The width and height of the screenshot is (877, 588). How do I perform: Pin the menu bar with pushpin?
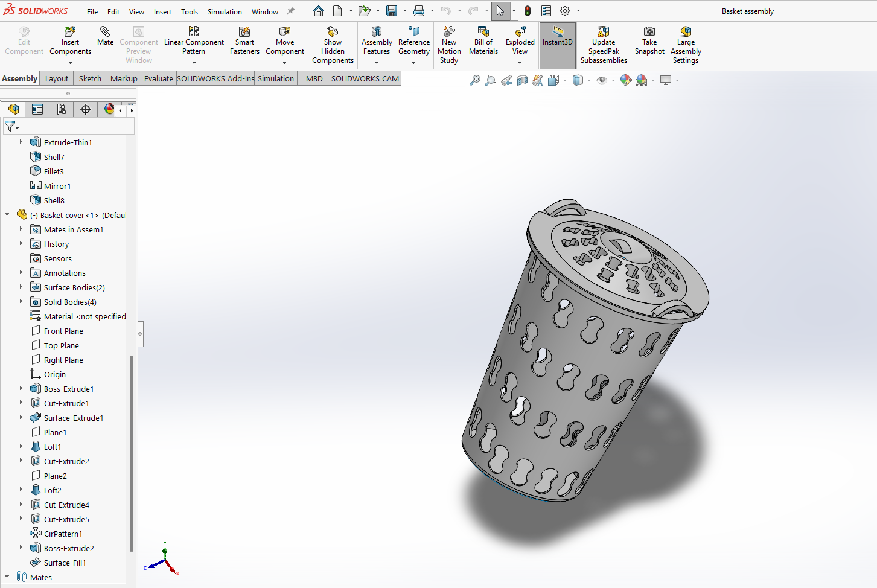[290, 11]
